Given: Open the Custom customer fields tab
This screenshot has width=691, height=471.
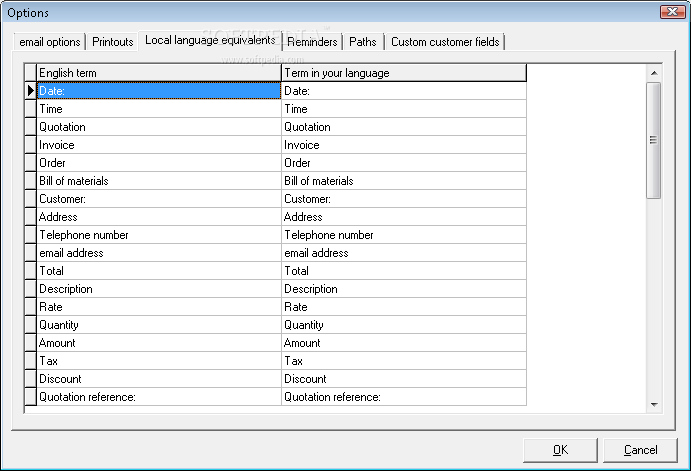Looking at the screenshot, I should click(x=445, y=42).
